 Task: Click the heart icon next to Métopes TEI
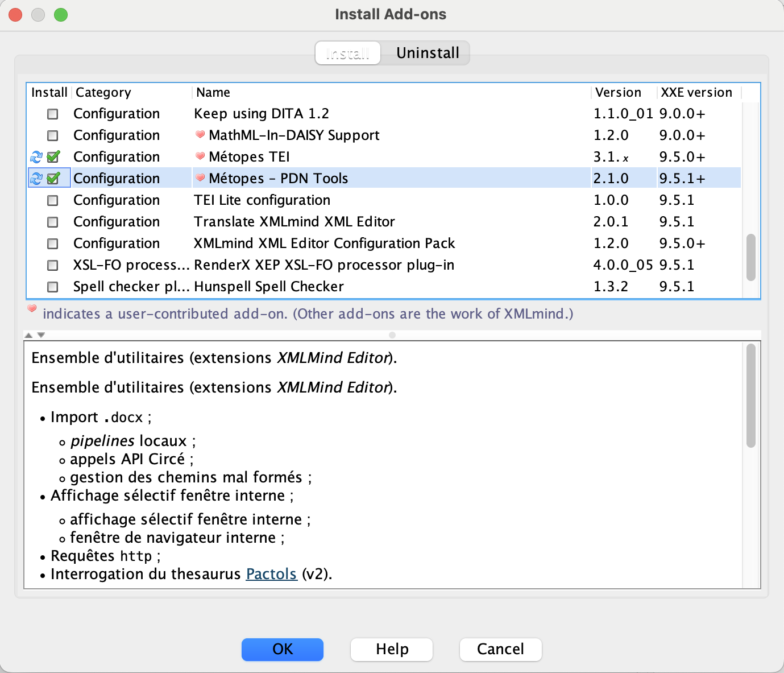200,156
